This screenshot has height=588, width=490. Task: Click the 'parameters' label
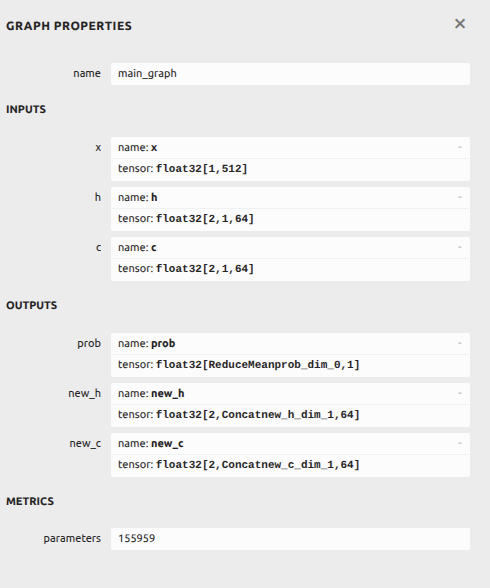[72, 538]
